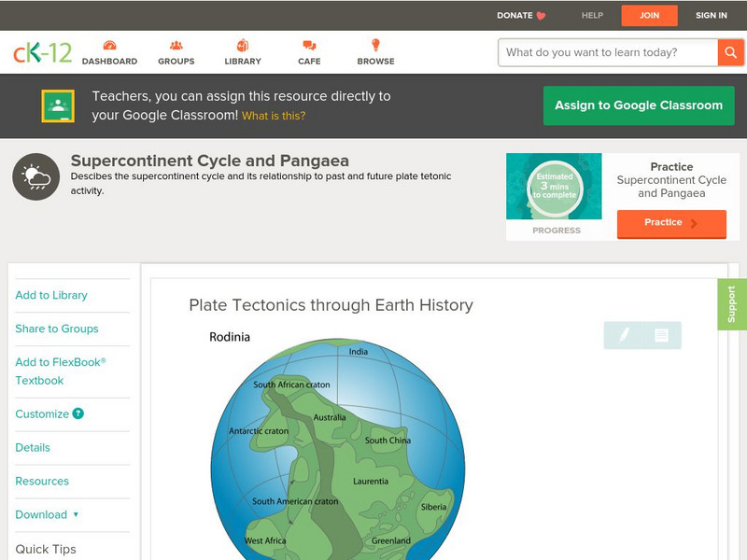Open the Dashboard gauge icon
The width and height of the screenshot is (747, 560).
click(109, 45)
